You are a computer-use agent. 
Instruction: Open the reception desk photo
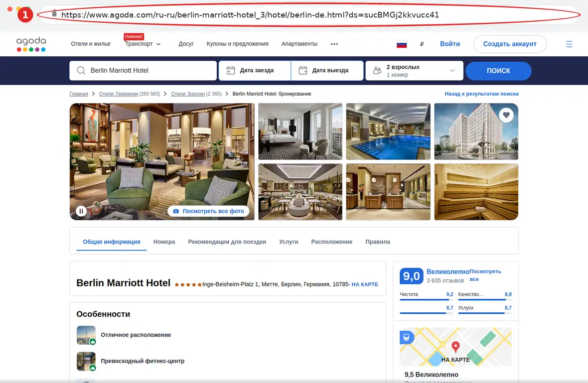388,192
